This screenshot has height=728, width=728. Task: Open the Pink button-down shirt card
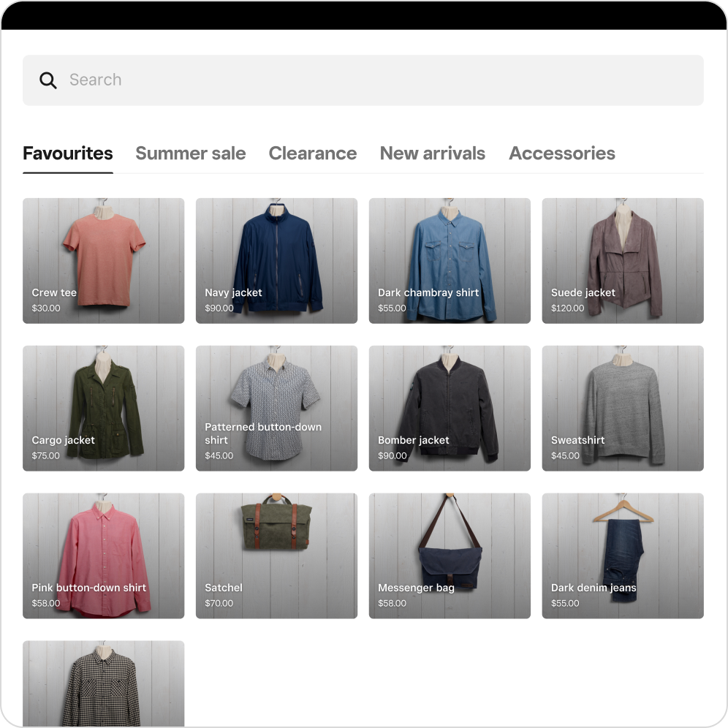pyautogui.click(x=104, y=556)
